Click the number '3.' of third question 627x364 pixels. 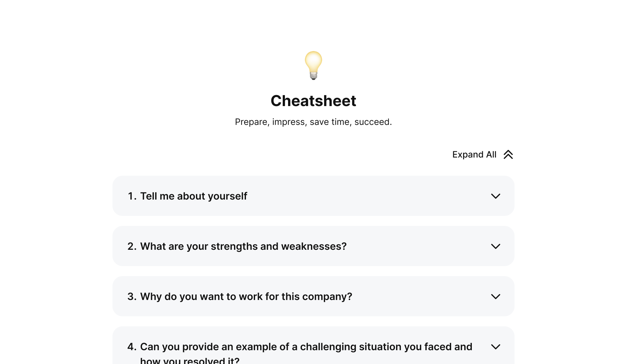[x=132, y=297]
